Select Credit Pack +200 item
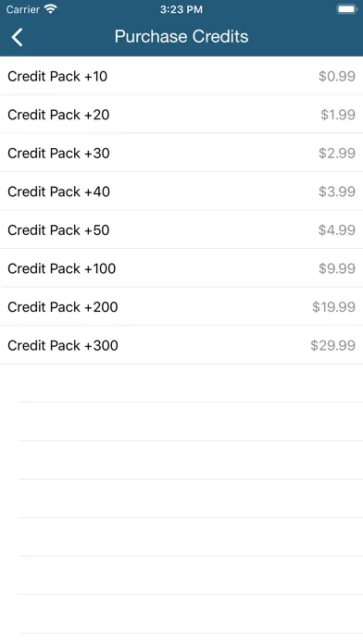The width and height of the screenshot is (363, 644). 181,307
